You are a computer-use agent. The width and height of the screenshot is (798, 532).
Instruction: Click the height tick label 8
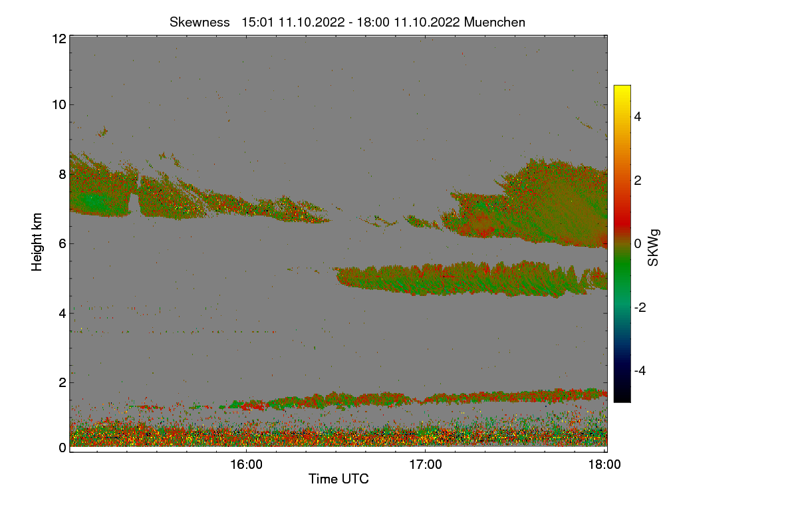pos(62,174)
